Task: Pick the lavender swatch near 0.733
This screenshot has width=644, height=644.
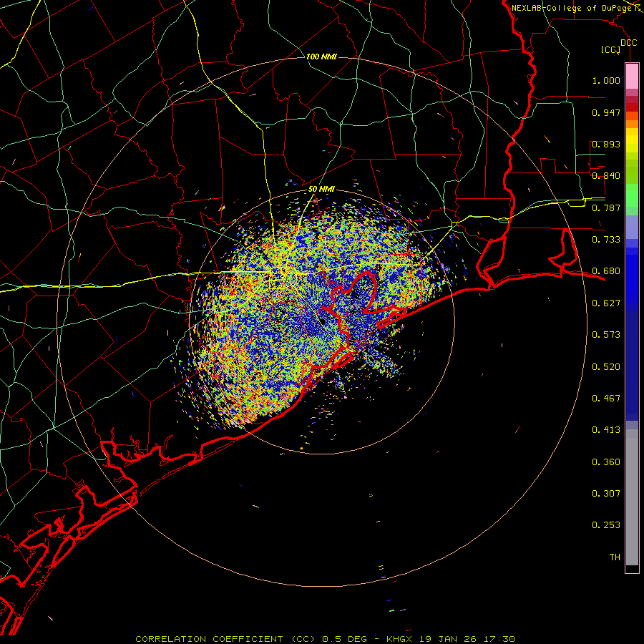Action: coord(632,227)
